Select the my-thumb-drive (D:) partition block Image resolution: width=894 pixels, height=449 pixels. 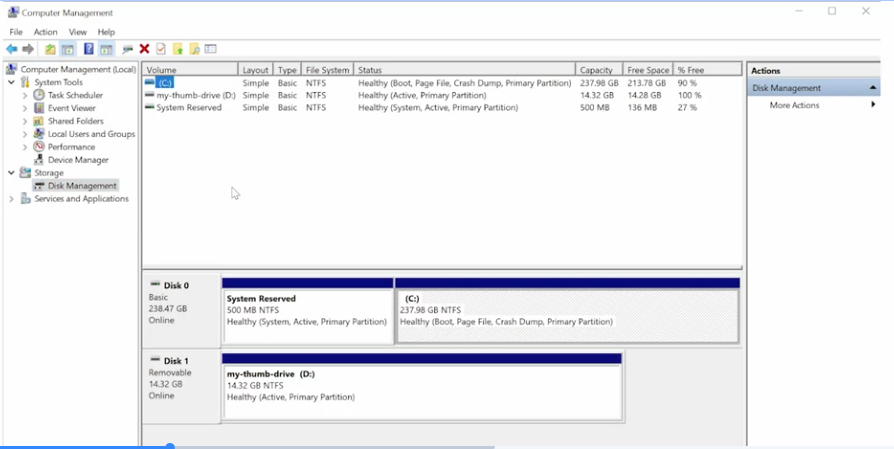(x=422, y=392)
